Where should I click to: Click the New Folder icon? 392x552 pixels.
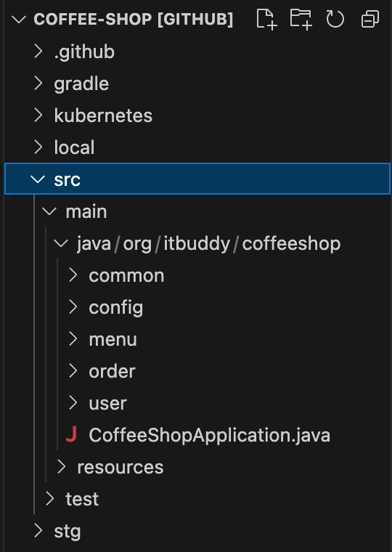click(x=301, y=19)
